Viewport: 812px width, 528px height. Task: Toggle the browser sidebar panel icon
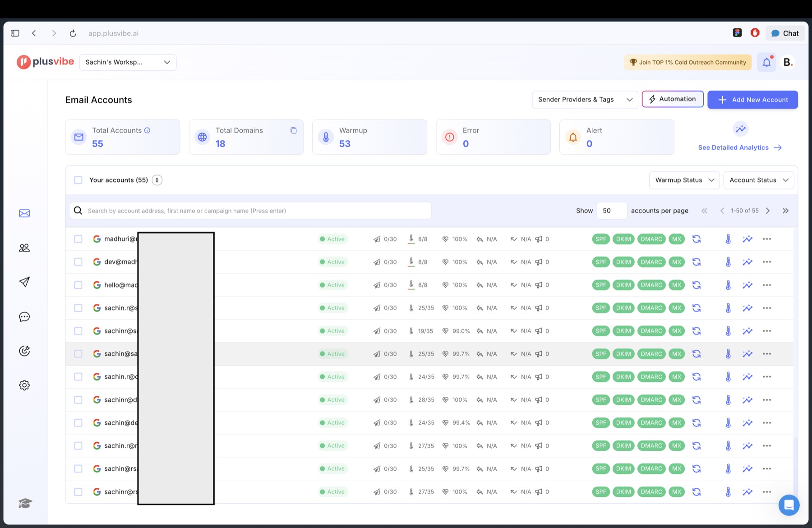[x=15, y=33]
